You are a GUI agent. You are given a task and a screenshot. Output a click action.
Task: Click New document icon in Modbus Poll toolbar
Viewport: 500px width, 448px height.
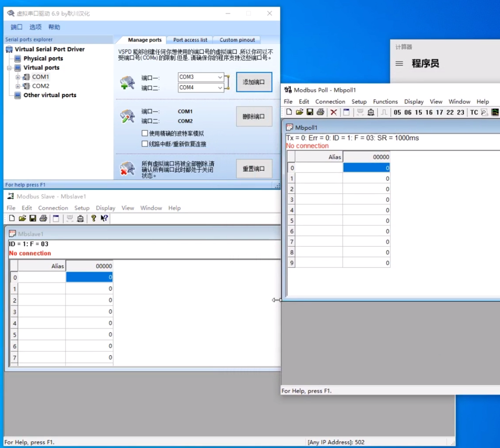click(289, 112)
